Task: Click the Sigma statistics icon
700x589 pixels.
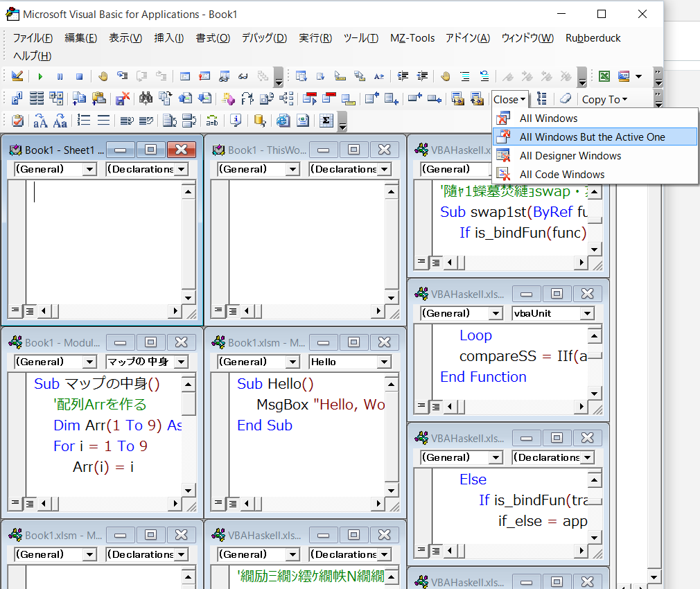Action: click(x=326, y=121)
